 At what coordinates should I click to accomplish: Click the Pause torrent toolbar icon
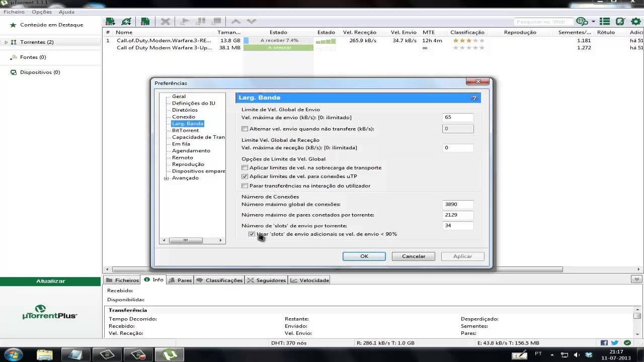201,22
